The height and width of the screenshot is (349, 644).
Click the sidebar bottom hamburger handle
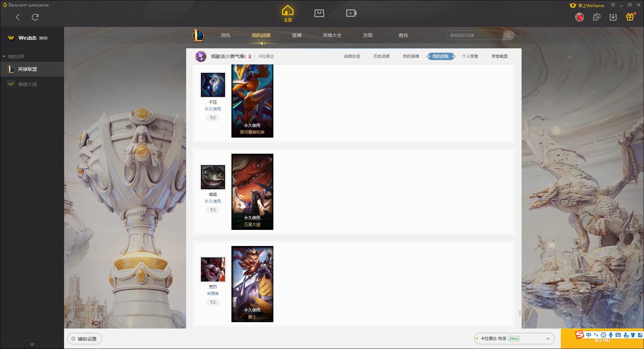[x=32, y=344]
